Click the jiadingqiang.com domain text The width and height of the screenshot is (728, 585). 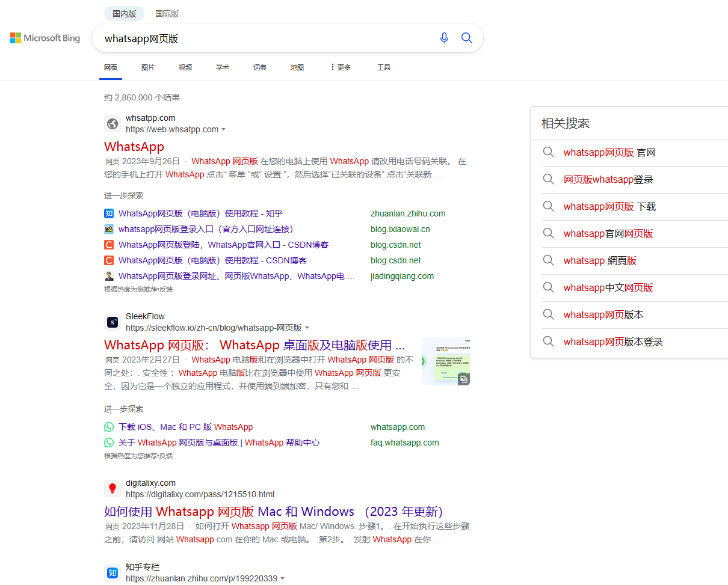[402, 276]
